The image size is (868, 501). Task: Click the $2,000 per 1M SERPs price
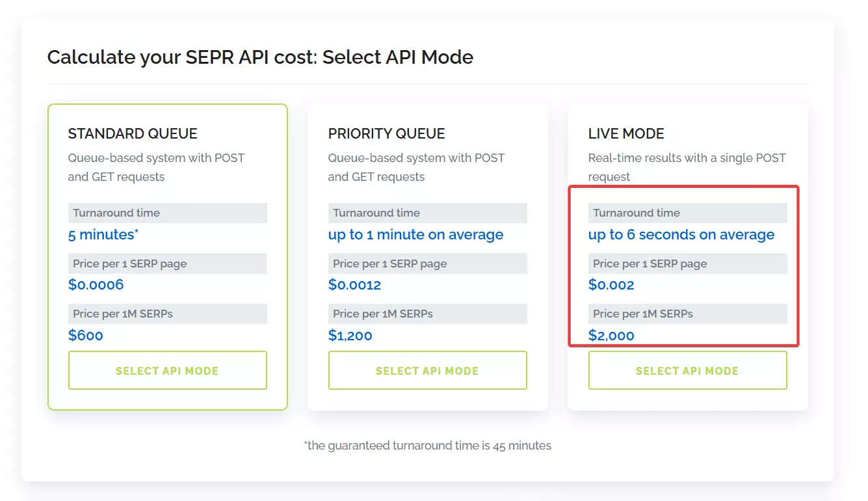point(609,335)
